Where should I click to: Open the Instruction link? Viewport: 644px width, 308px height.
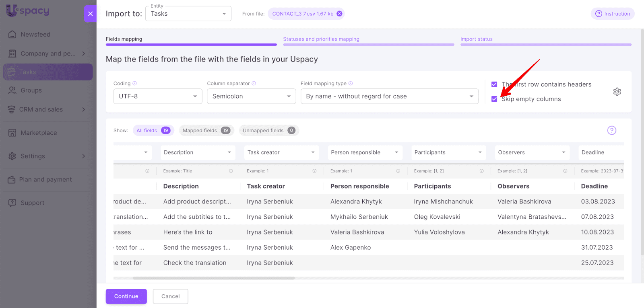[x=613, y=14]
